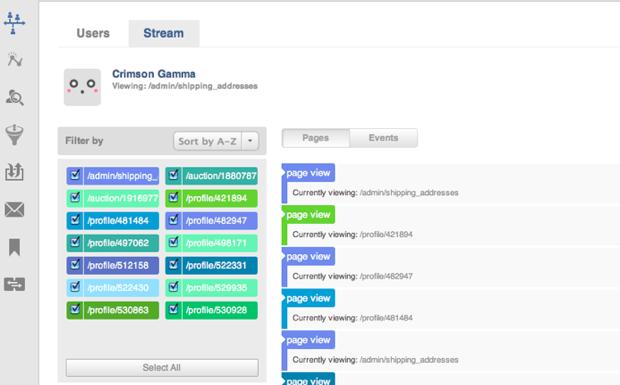
Task: Uncheck the /profile/497062 filter checkbox
Action: tap(75, 242)
